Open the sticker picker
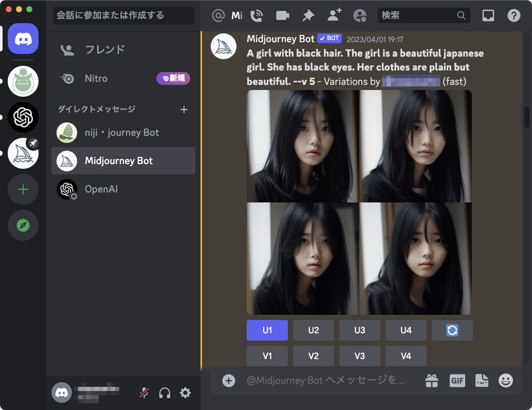The image size is (532, 410). click(481, 380)
